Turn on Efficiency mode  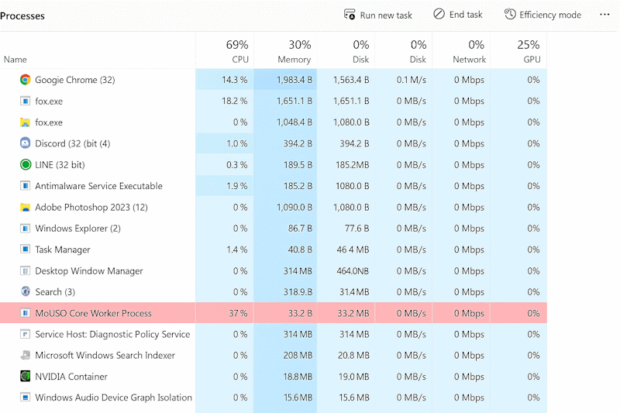tap(542, 15)
